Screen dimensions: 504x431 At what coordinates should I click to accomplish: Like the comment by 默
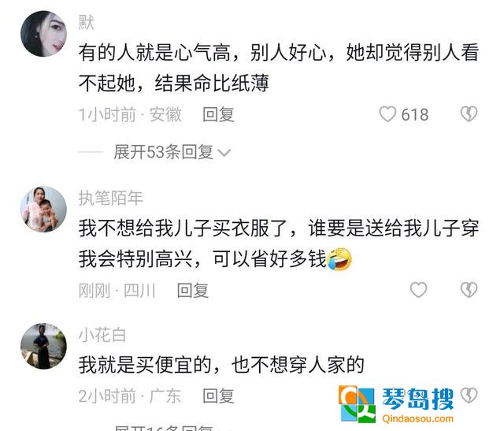(387, 114)
